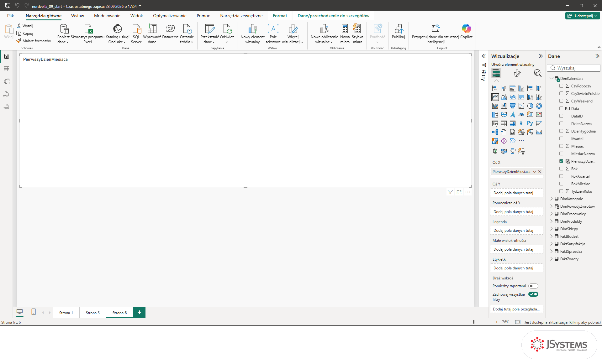This screenshot has height=364, width=602.
Task: Pick the gauge visualization icon
Action: point(521,115)
